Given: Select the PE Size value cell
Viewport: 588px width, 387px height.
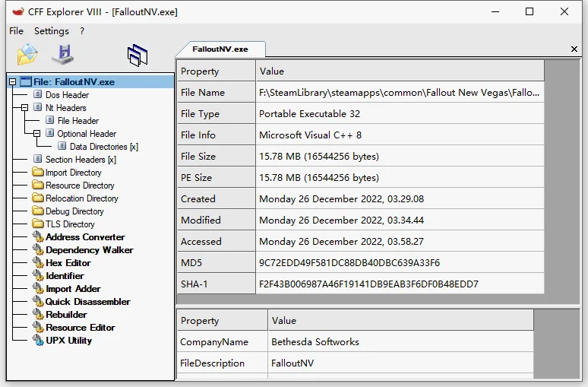Looking at the screenshot, I should pyautogui.click(x=400, y=178).
